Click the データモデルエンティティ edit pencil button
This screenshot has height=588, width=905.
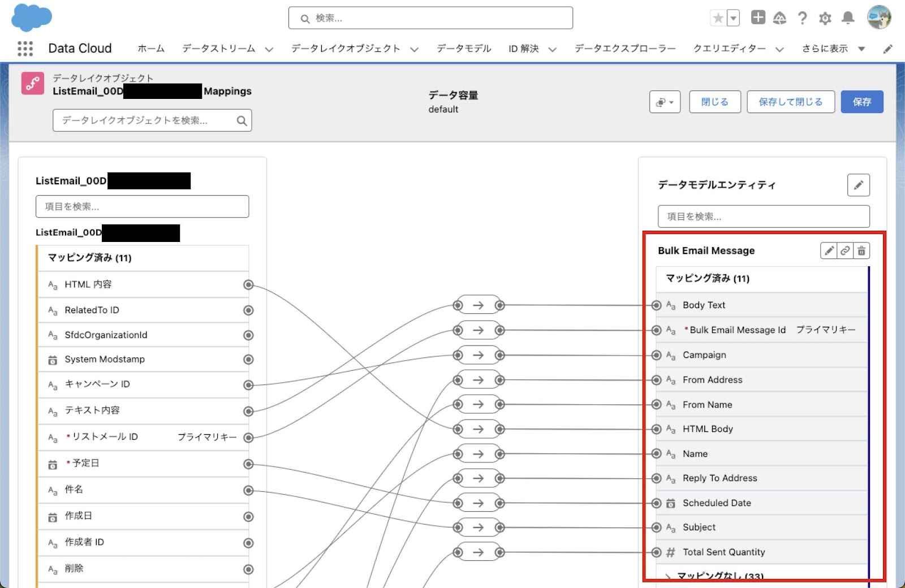[x=858, y=185]
